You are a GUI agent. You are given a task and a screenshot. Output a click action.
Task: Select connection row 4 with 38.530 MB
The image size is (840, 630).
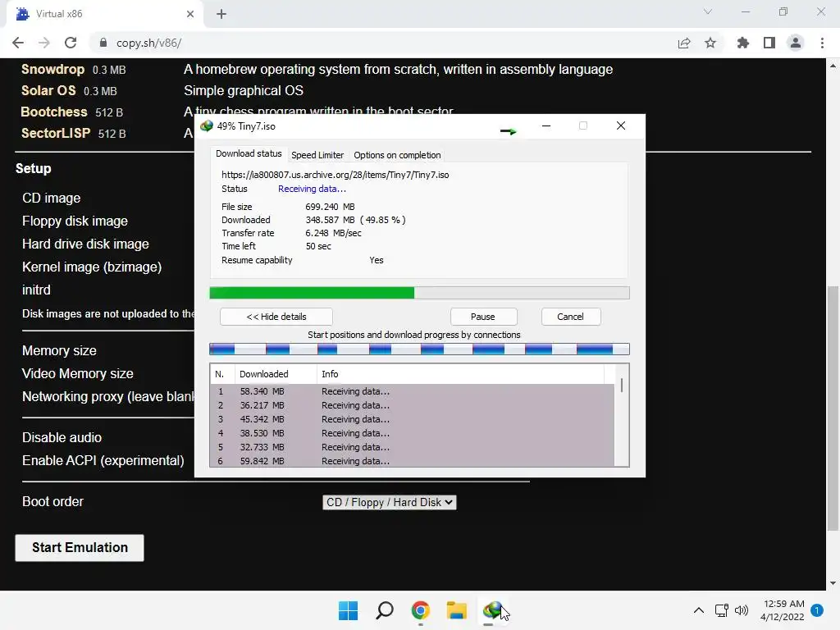[412, 433]
